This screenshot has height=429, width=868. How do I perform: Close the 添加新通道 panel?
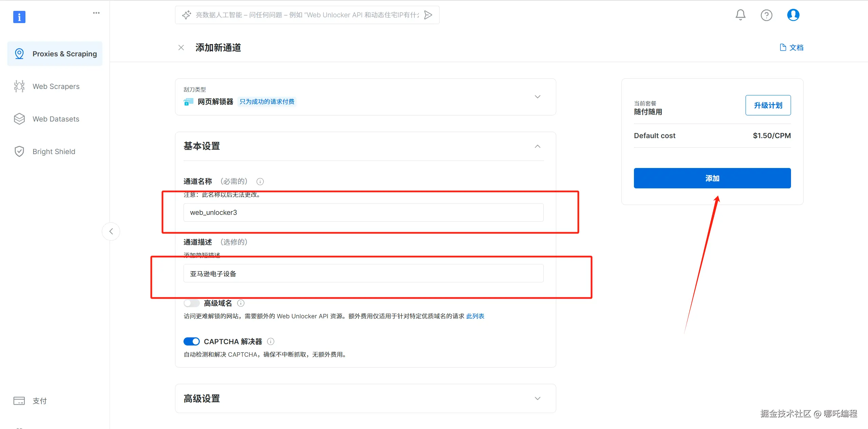[x=181, y=48]
